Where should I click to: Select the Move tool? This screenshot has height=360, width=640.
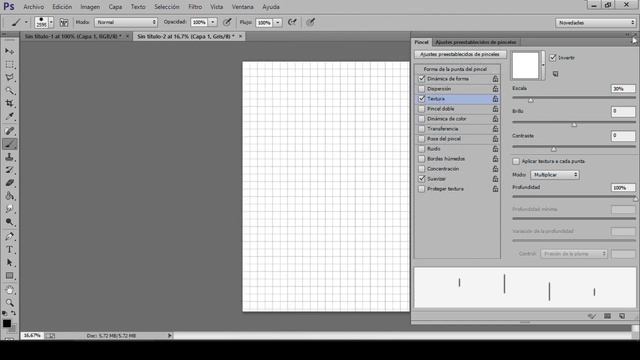(9, 51)
